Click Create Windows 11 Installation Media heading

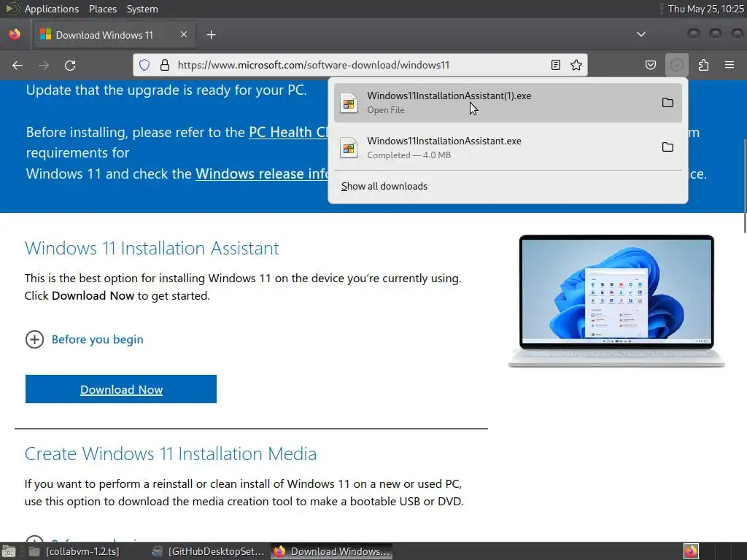click(171, 454)
